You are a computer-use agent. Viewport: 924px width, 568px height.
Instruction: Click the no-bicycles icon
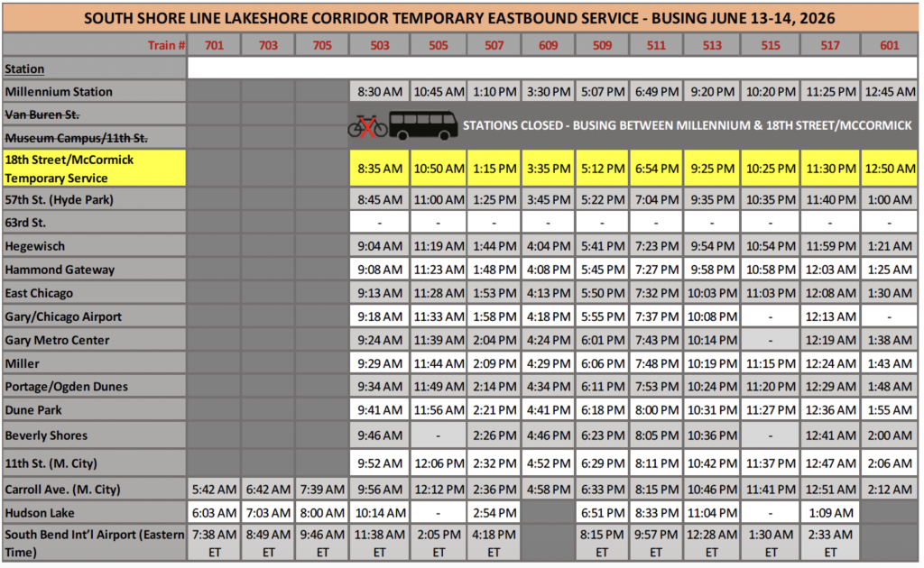click(367, 126)
